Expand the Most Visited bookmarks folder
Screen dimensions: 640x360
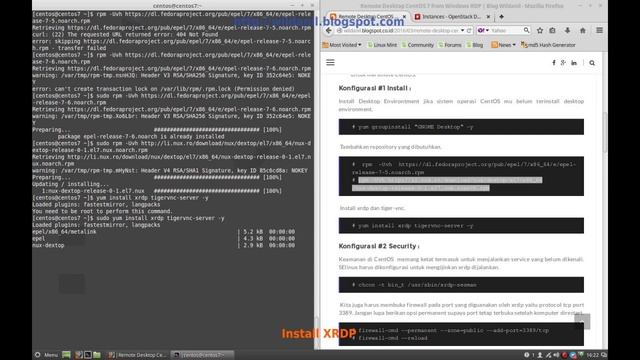point(342,45)
